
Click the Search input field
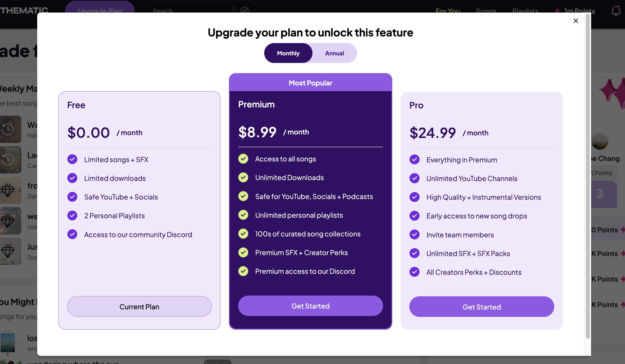click(x=188, y=11)
